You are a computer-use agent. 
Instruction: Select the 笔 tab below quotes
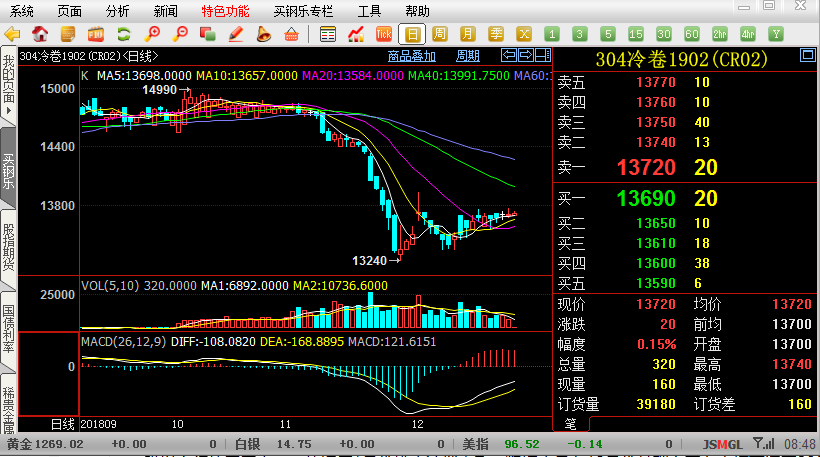pos(571,424)
